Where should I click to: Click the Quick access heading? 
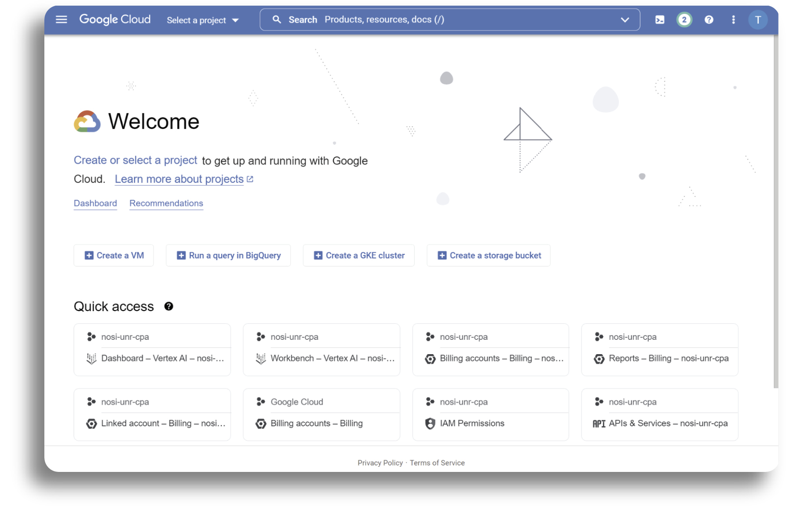point(114,306)
